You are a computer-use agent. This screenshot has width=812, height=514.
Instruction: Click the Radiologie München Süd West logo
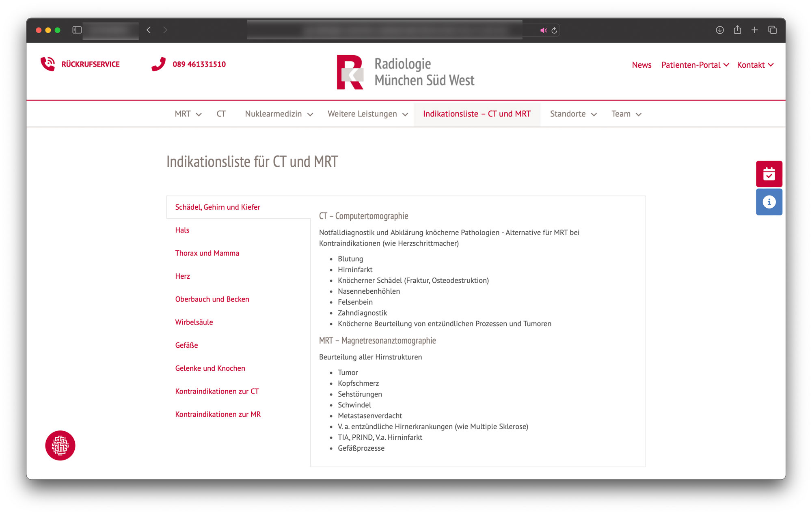click(405, 72)
